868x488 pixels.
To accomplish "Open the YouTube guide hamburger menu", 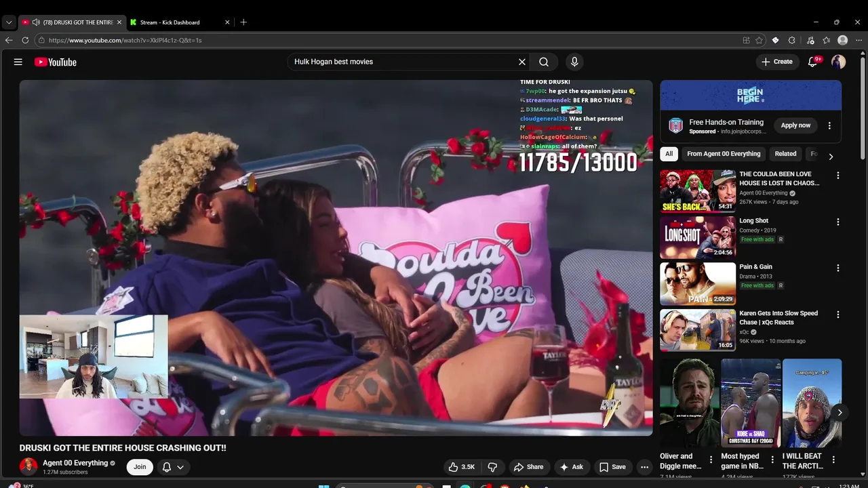I will point(18,62).
